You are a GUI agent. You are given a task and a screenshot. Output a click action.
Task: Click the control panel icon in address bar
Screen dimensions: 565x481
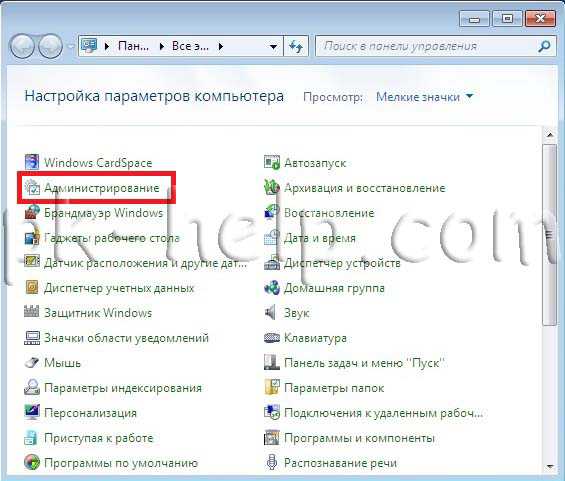(x=89, y=46)
